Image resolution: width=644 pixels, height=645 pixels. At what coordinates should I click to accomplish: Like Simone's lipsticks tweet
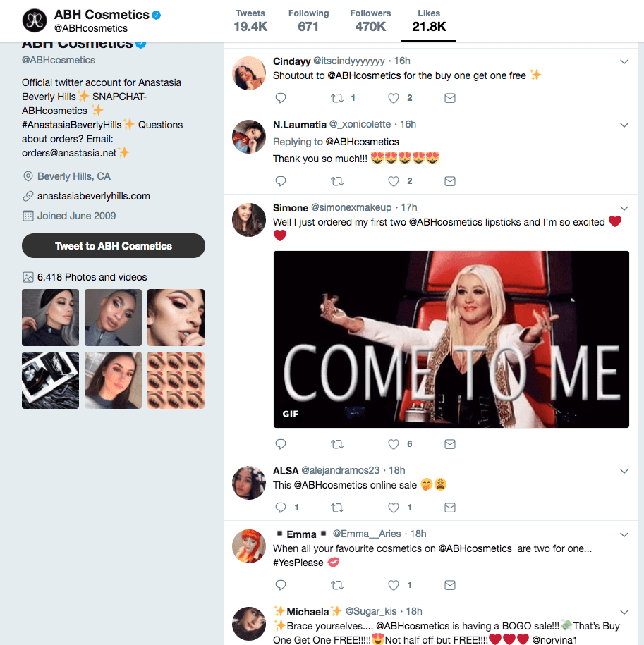click(394, 444)
